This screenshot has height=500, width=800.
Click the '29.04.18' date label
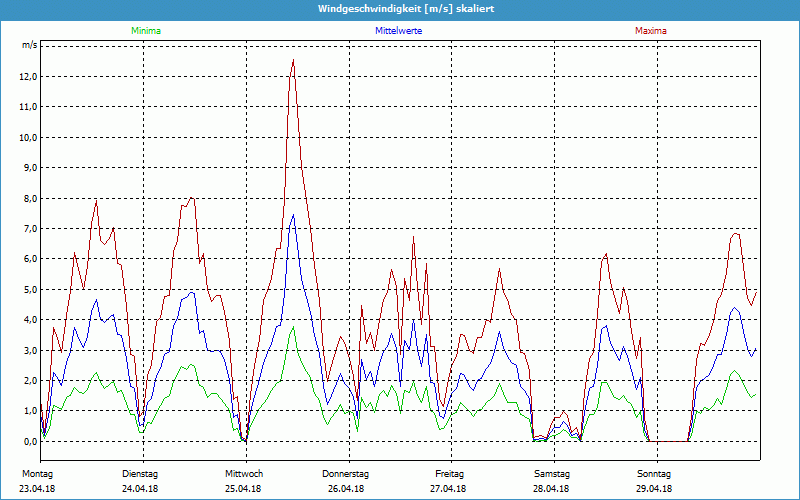tap(654, 489)
